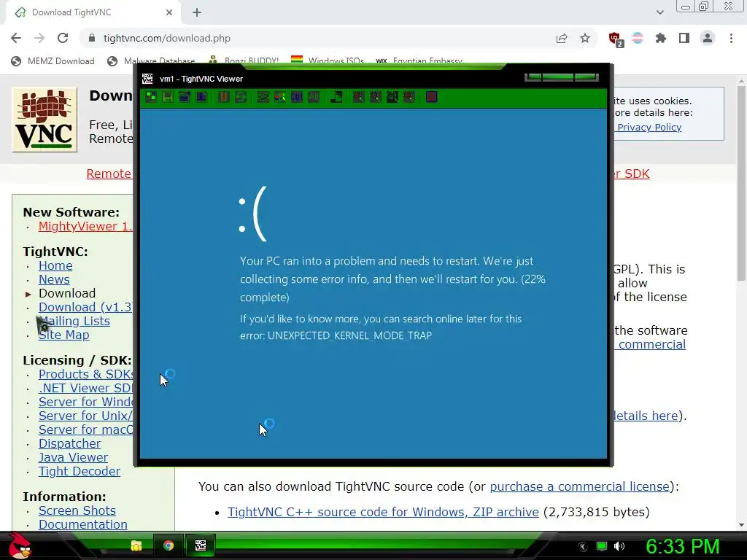The image size is (747, 560).
Task: Open the Download (v1.3) sidebar link
Action: click(x=85, y=307)
